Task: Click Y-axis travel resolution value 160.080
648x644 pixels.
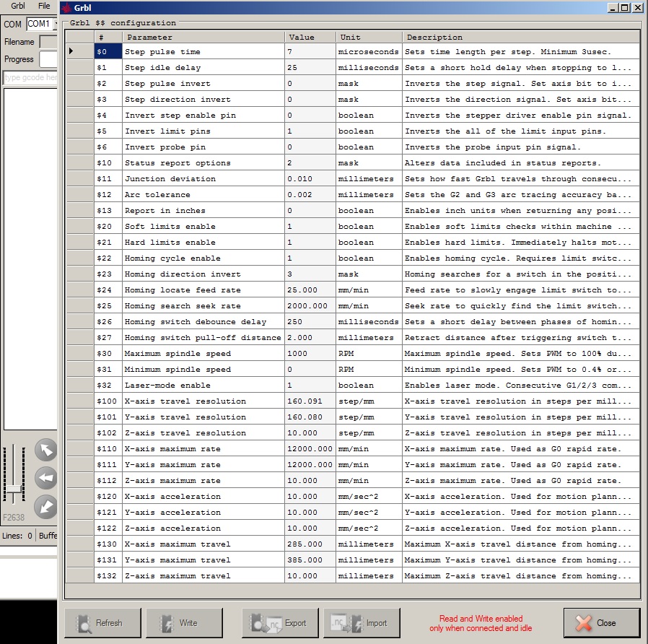Action: coord(310,417)
